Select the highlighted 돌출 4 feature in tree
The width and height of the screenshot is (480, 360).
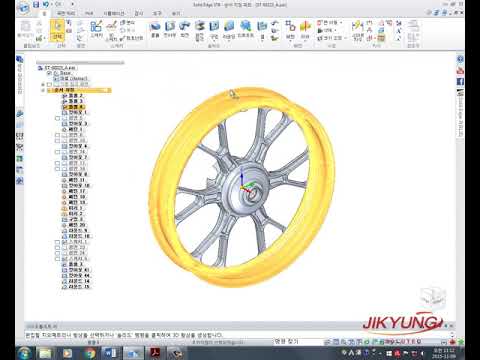(73, 107)
